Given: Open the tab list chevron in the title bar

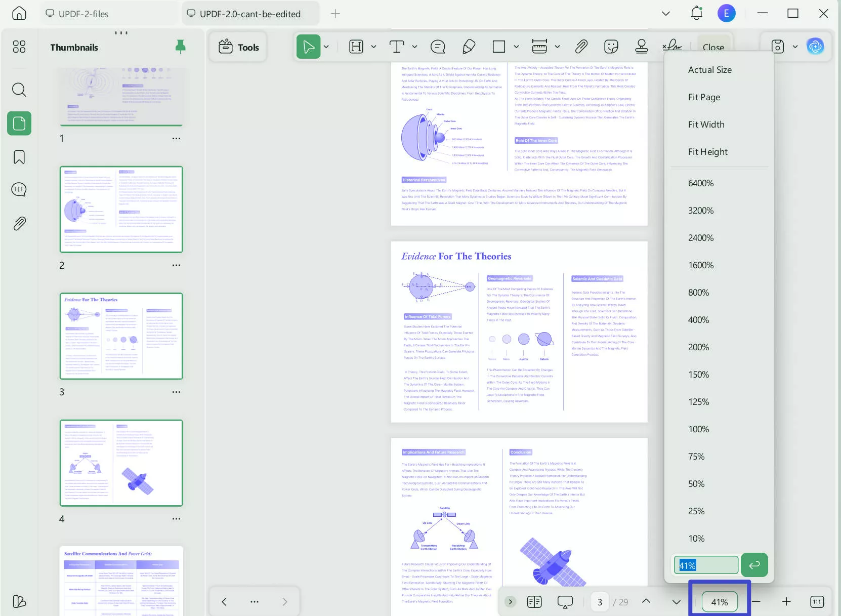Looking at the screenshot, I should click(x=666, y=14).
